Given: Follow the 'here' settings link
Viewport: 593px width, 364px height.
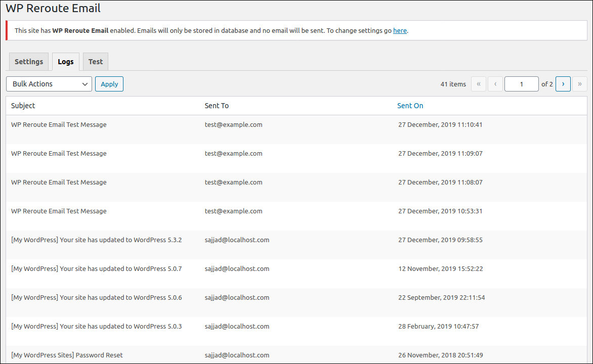Looking at the screenshot, I should point(400,31).
